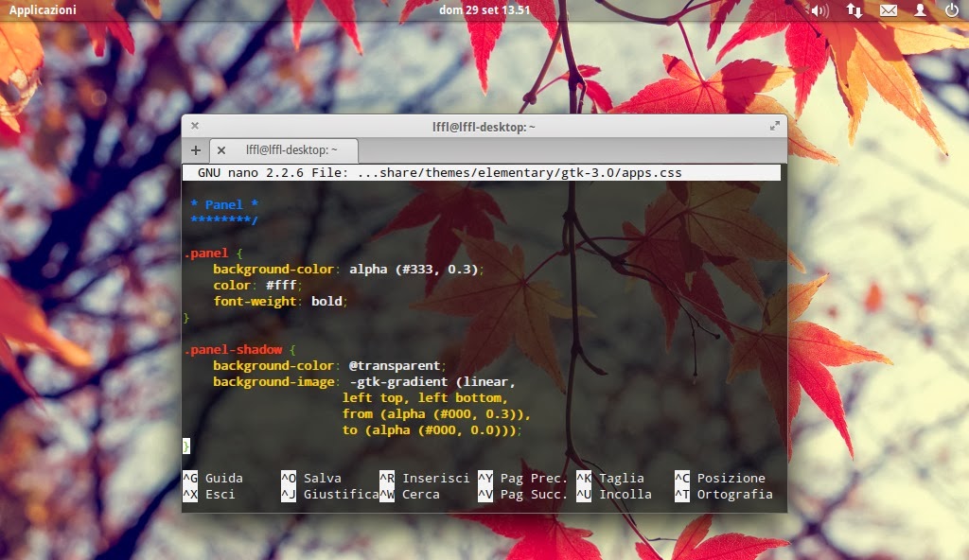Open the network connection indicator
Screen dimensions: 969x560
click(x=854, y=9)
